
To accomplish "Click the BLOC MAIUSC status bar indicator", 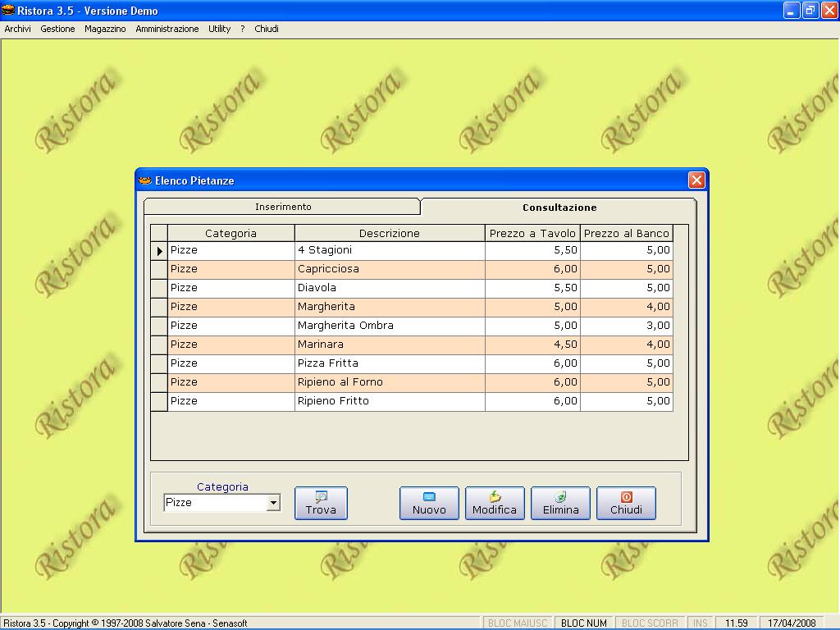I will click(x=518, y=623).
